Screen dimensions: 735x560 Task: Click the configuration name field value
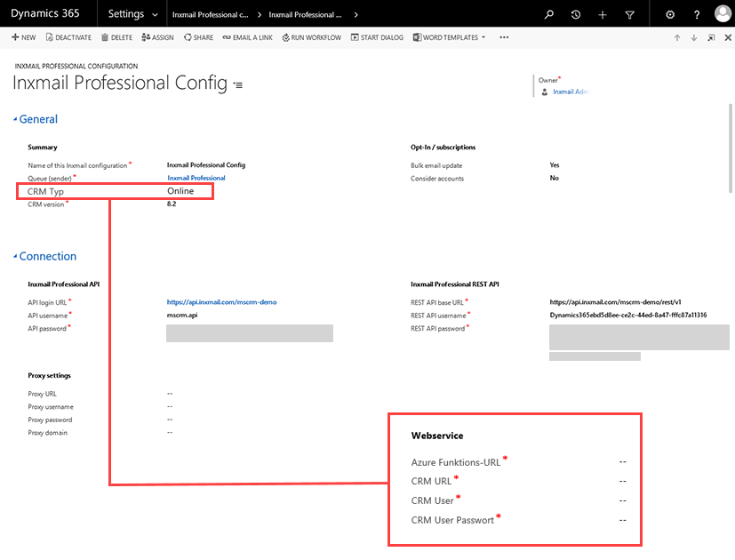pyautogui.click(x=206, y=165)
